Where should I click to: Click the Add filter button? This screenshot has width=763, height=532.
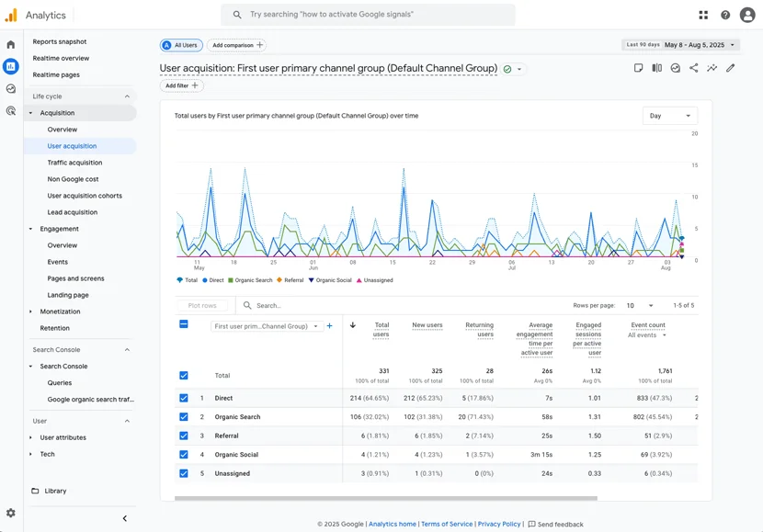[x=181, y=85]
